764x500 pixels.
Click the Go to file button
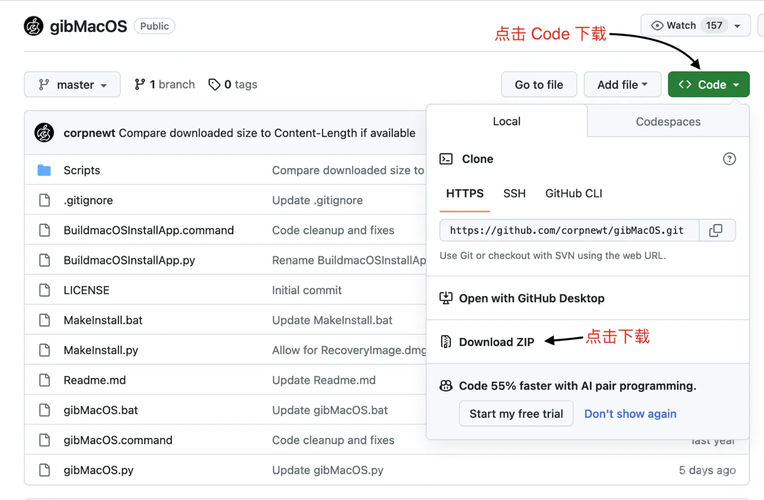pos(539,85)
